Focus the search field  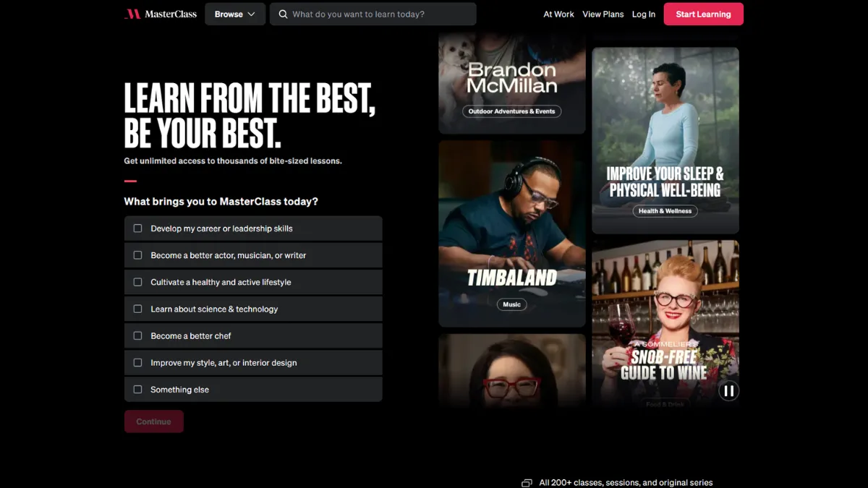coord(373,14)
